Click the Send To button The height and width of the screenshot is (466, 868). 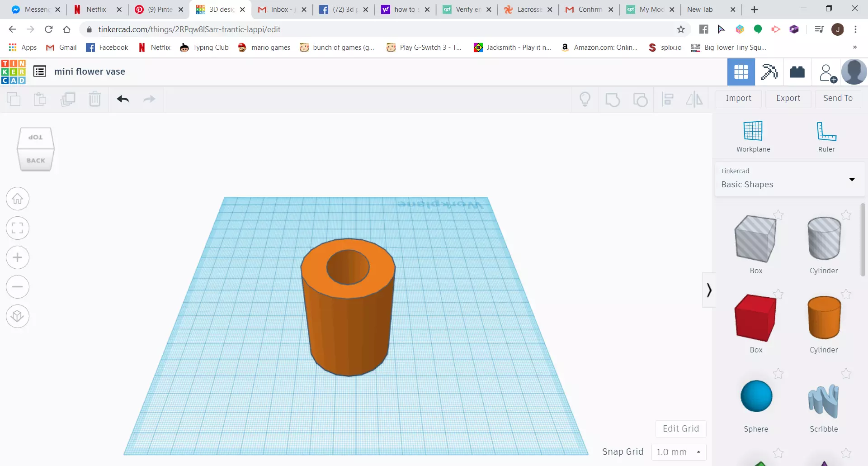coord(838,98)
